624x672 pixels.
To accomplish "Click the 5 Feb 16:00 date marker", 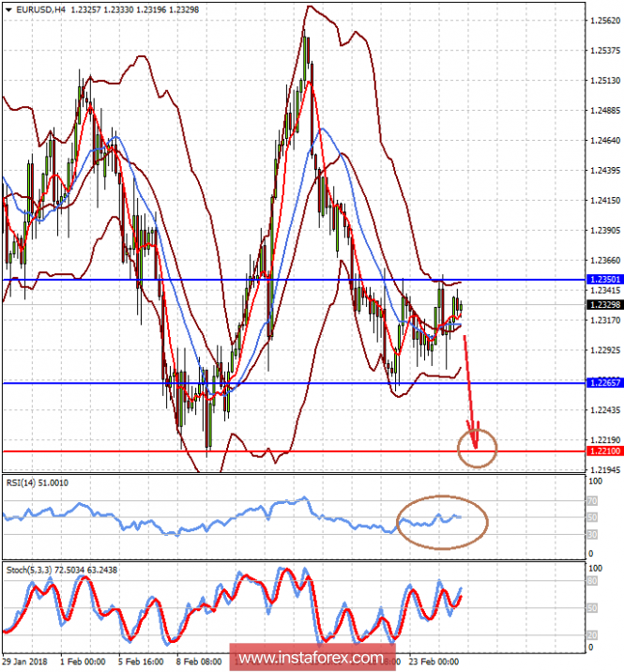I will tap(141, 662).
